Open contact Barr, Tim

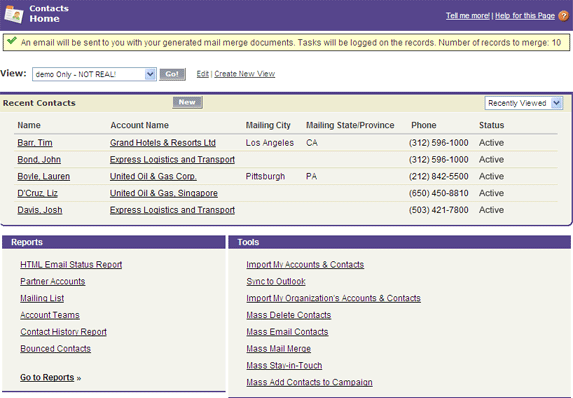pyautogui.click(x=35, y=143)
